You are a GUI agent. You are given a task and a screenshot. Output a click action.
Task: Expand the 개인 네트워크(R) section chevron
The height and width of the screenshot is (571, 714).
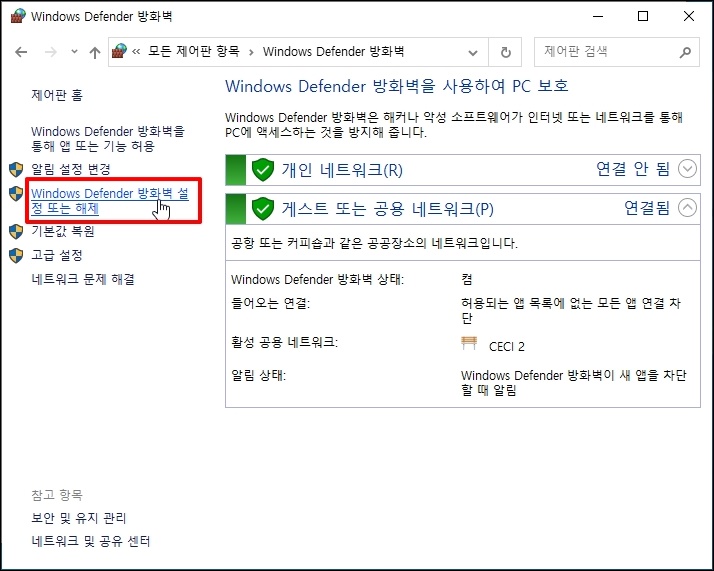coord(687,169)
